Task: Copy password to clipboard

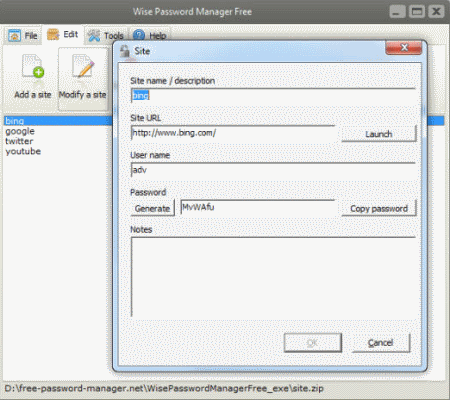Action: 379,208
